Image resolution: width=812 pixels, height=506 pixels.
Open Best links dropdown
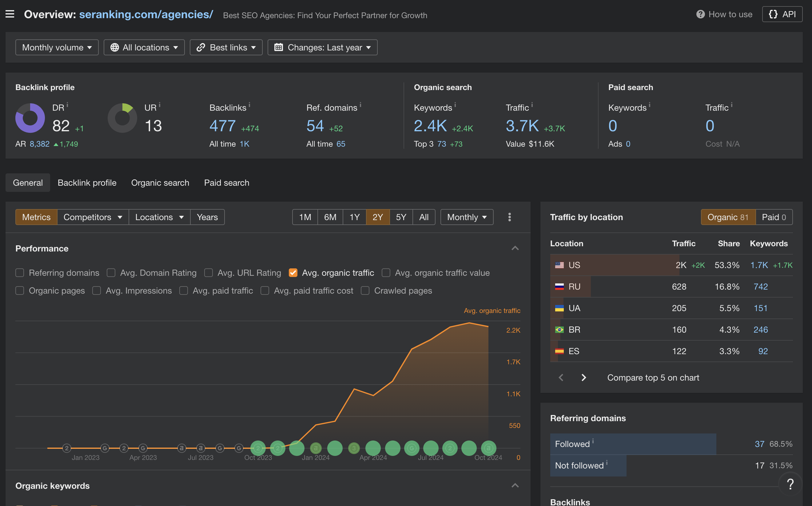click(226, 47)
